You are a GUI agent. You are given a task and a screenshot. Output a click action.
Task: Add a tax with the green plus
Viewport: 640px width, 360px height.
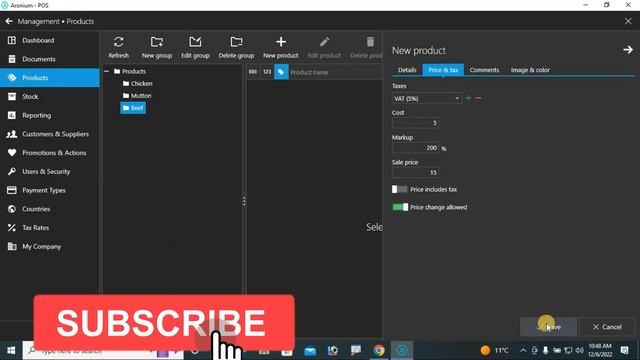pyautogui.click(x=468, y=98)
